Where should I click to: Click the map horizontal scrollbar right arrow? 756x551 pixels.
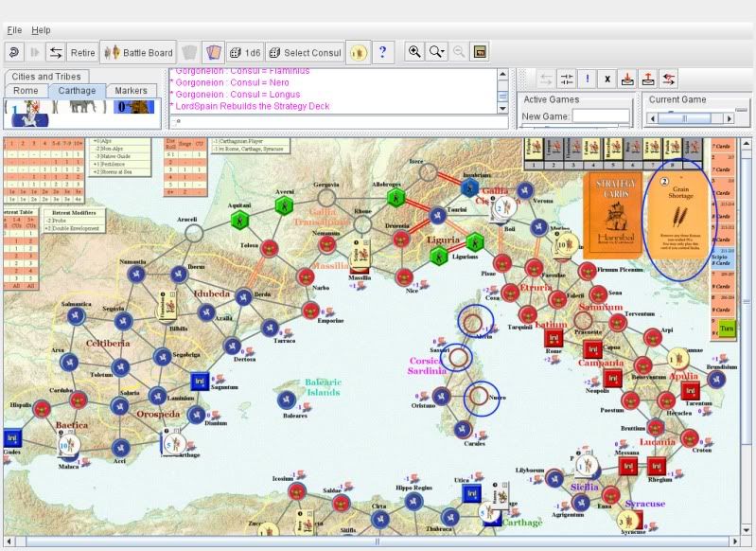coord(735,542)
